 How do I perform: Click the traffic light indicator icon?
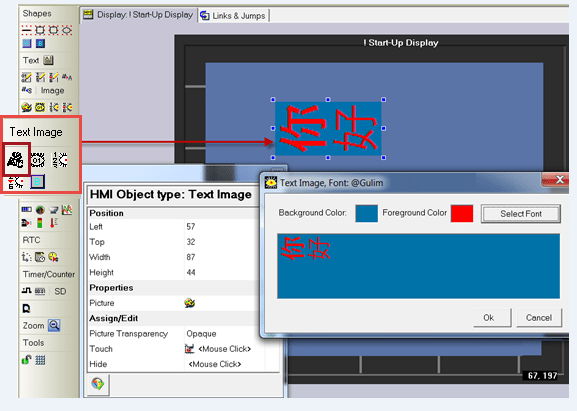[x=40, y=223]
